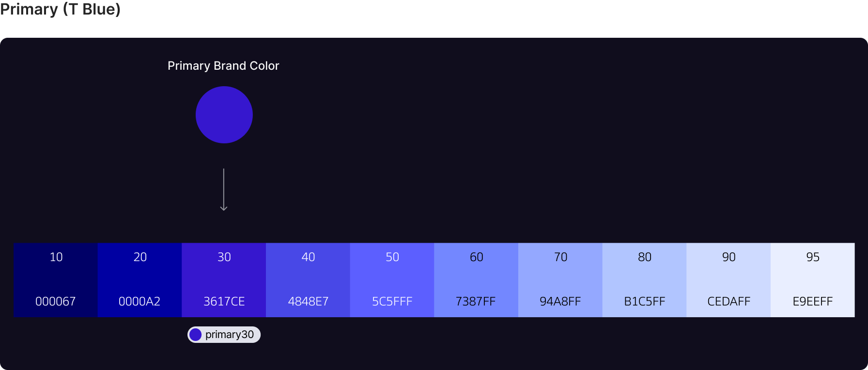Select the 80 swatch B1C5FF

coord(644,280)
